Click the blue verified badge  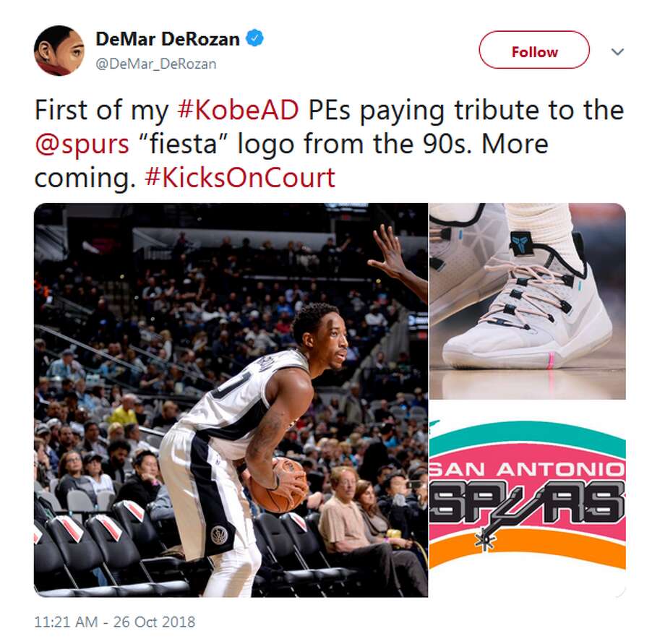coord(255,38)
